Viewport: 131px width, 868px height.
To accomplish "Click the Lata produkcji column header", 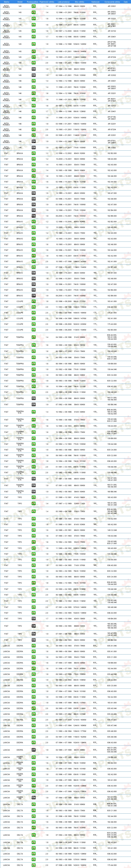I will pos(64,2).
